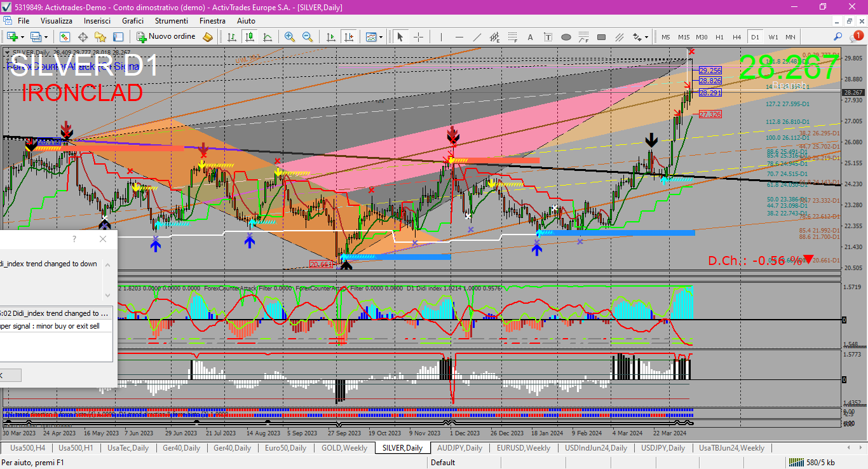Toggle the Data Window crosshair-target icon
The width and height of the screenshot is (868, 469).
(82, 37)
